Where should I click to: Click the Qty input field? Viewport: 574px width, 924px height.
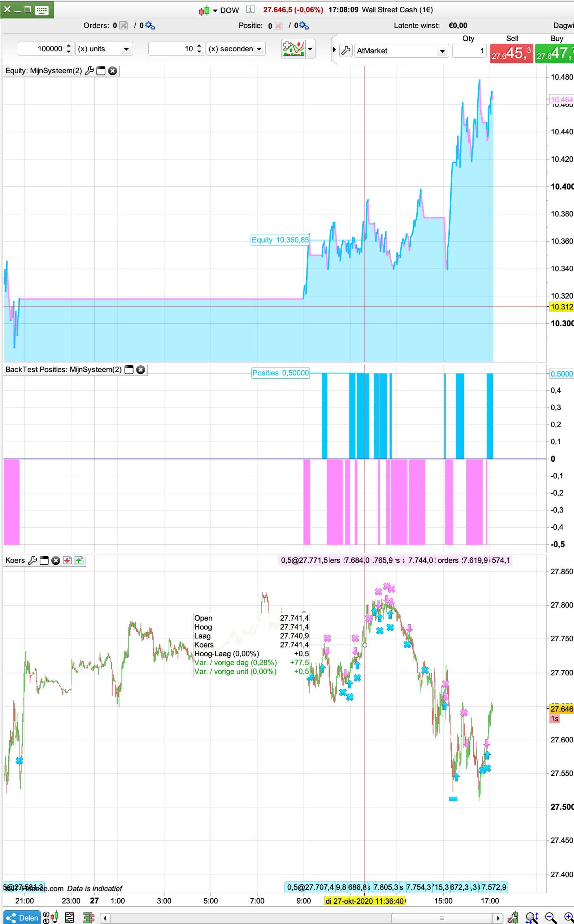pyautogui.click(x=469, y=51)
